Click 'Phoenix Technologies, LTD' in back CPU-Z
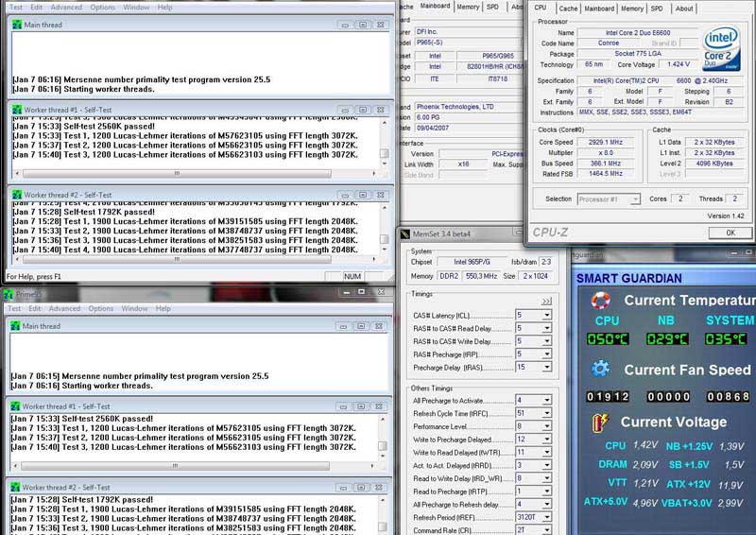Viewport: 756px width, 535px height. tap(455, 107)
